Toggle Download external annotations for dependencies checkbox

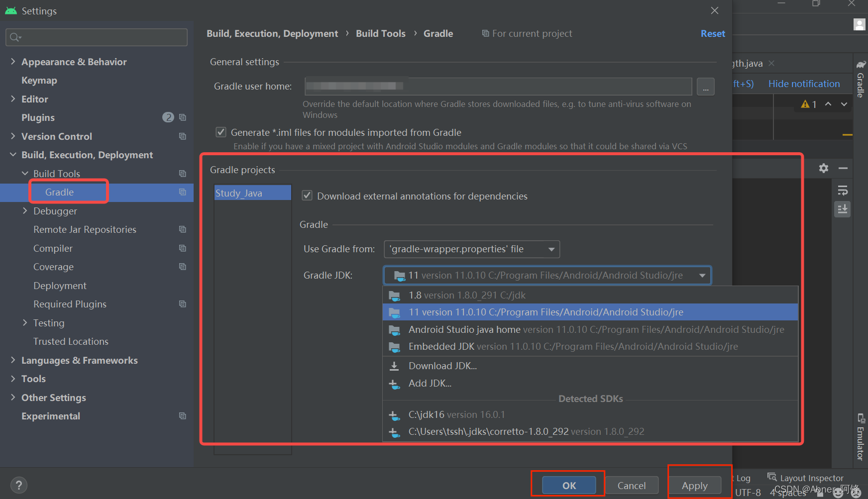point(307,196)
